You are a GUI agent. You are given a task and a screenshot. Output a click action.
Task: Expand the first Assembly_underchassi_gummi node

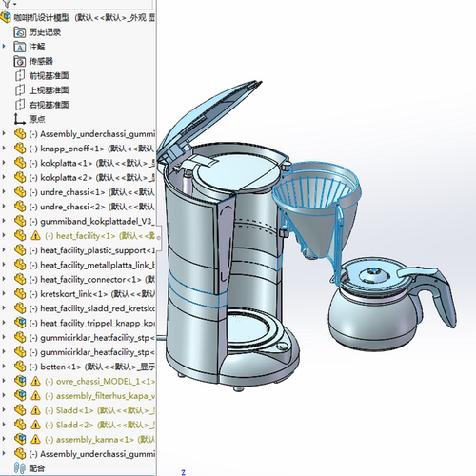coord(4,133)
